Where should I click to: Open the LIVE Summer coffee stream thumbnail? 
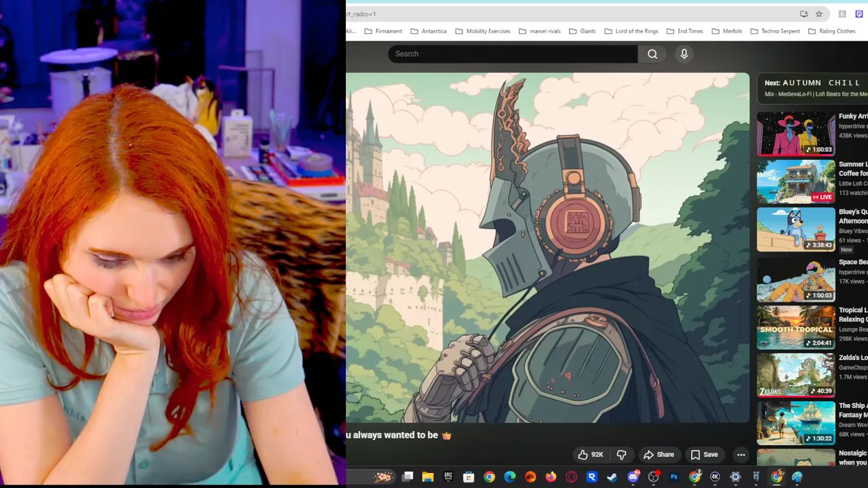(x=796, y=182)
